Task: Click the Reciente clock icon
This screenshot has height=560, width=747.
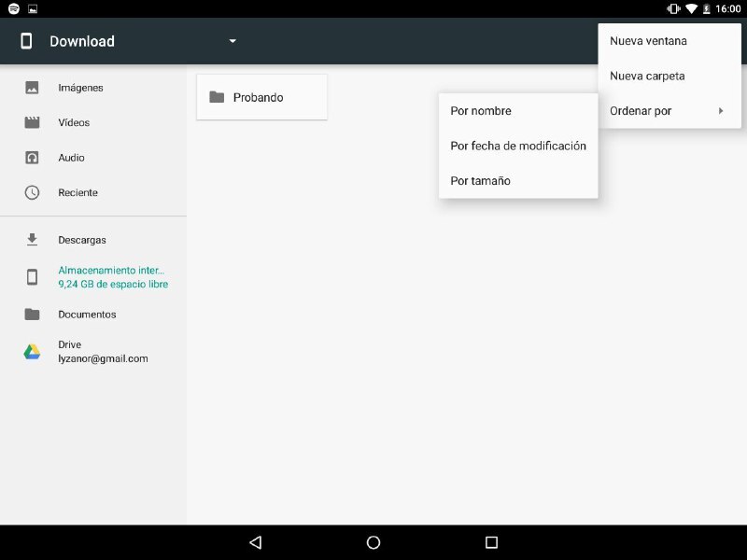Action: 32,192
